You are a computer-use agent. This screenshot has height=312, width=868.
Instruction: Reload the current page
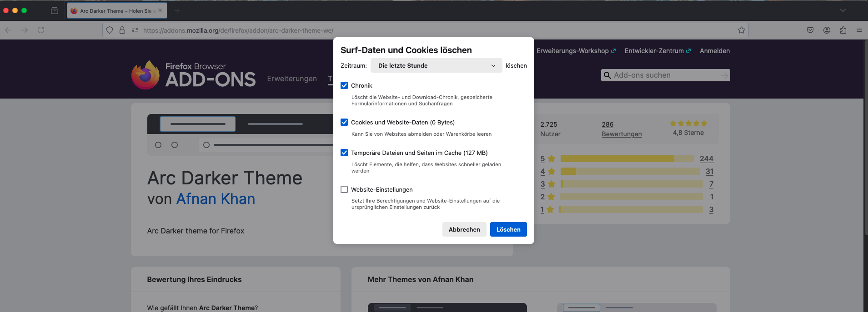41,30
